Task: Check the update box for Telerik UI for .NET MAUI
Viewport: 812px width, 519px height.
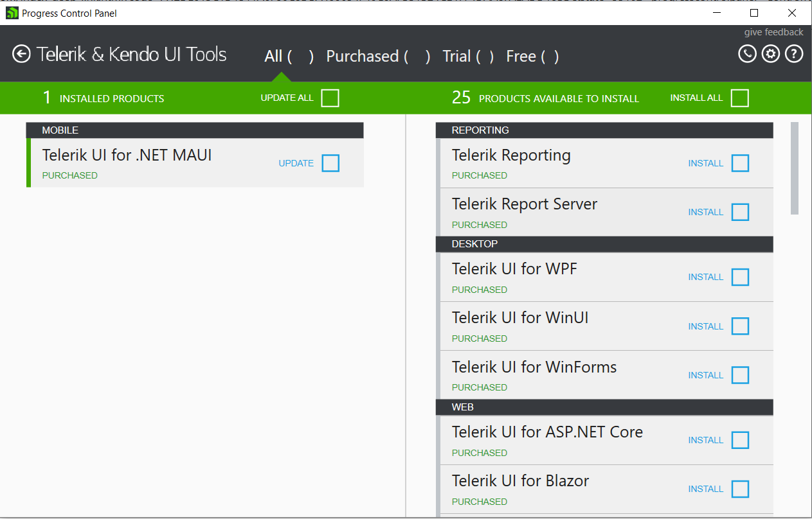Action: (330, 163)
